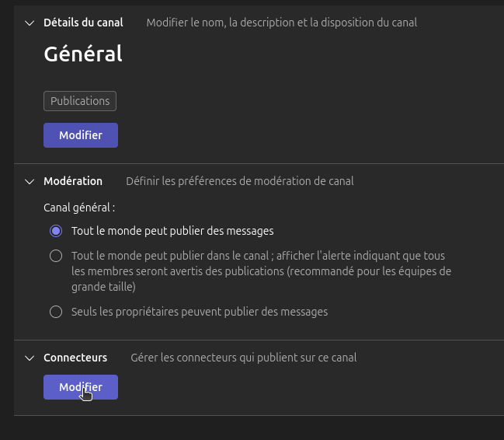The width and height of the screenshot is (504, 440).
Task: Select radio button for everyone can post messages
Action: (x=56, y=231)
